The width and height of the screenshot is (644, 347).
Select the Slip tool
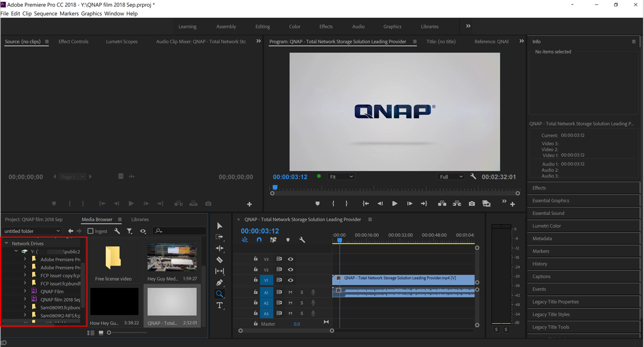[x=220, y=271]
